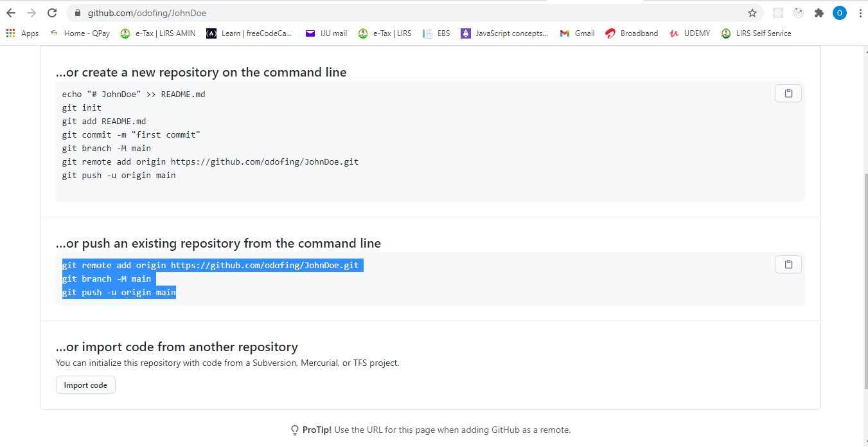Viewport: 868px width, 447px height.
Task: Open the e-Tax | LIRS AMIN bookmark
Action: pyautogui.click(x=158, y=33)
